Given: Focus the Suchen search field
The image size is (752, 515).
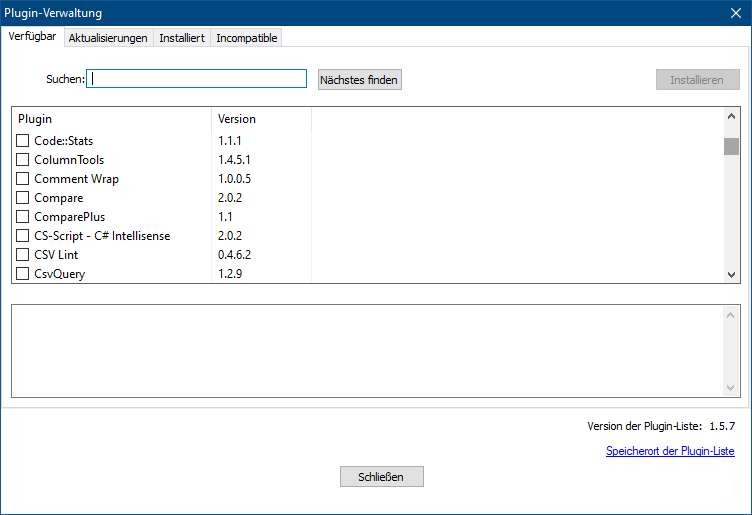Looking at the screenshot, I should tap(196, 79).
